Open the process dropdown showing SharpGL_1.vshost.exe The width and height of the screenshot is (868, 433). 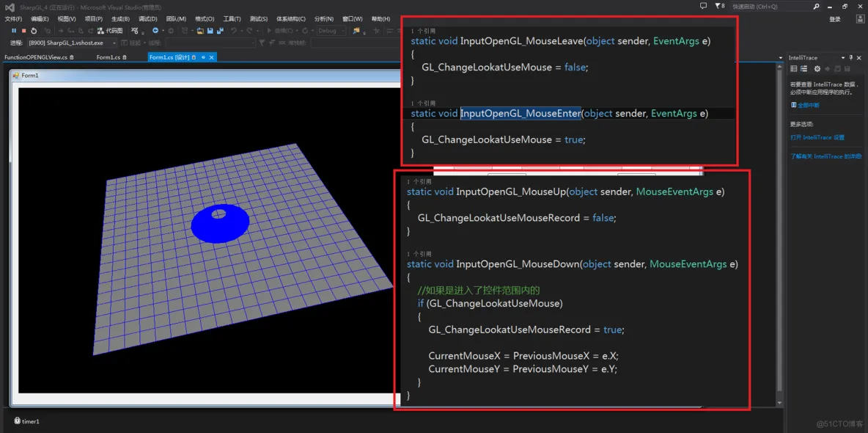[72, 43]
